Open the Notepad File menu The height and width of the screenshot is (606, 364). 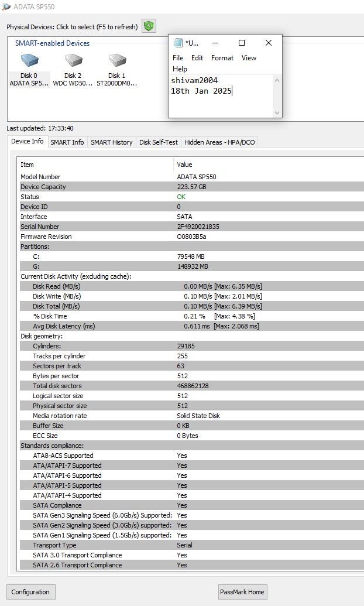tap(178, 58)
